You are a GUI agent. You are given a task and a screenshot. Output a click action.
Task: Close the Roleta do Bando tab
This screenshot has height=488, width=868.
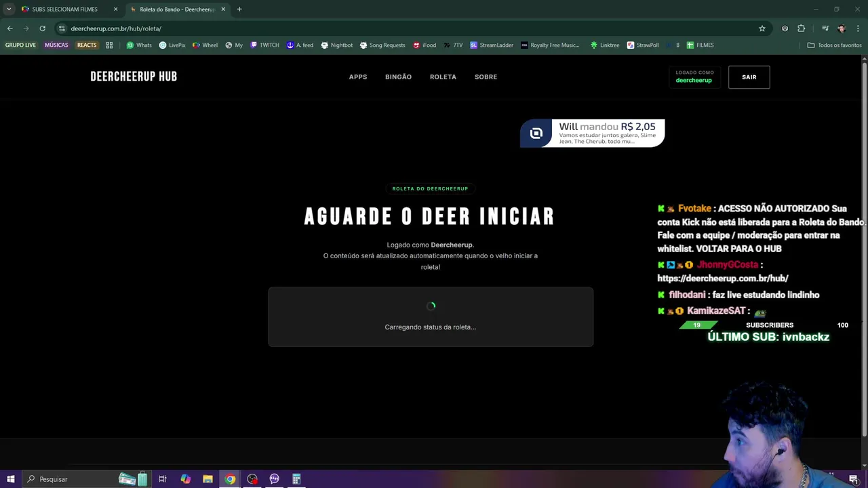click(223, 9)
